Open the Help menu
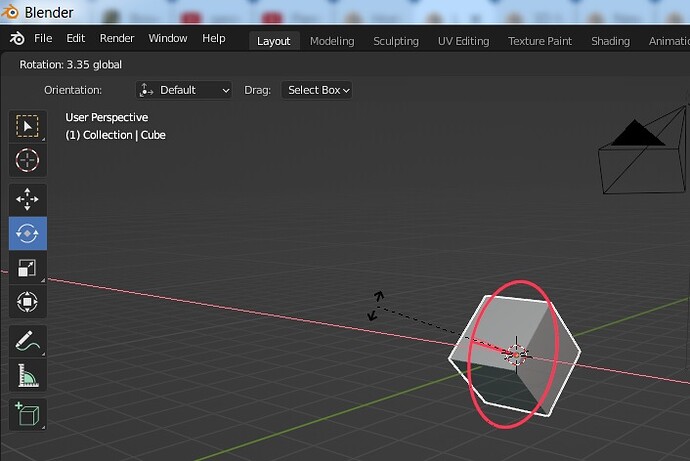Viewport: 690px width, 461px height. click(x=214, y=39)
